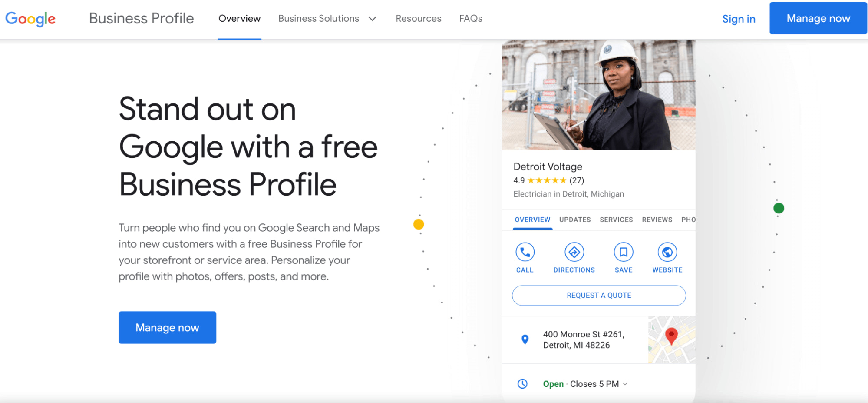Screen dimensions: 868x403
Task: Open the SERVICES tab
Action: coord(616,220)
